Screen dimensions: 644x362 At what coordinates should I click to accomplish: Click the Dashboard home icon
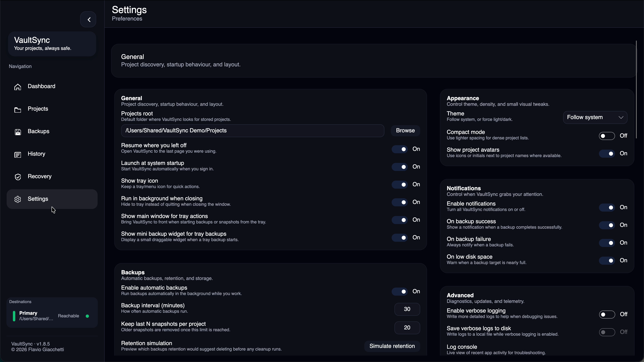[18, 87]
